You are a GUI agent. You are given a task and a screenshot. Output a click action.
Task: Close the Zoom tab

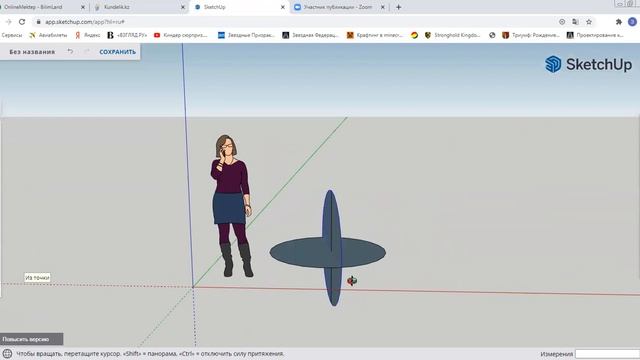[382, 7]
